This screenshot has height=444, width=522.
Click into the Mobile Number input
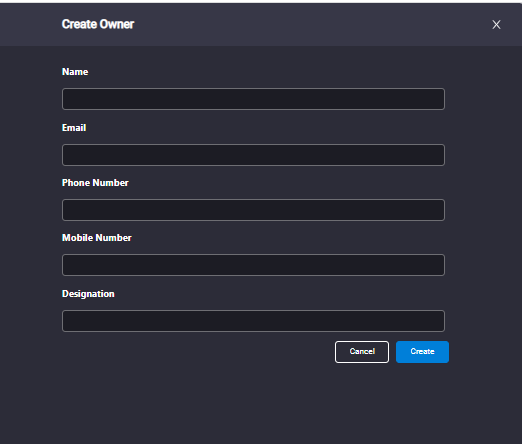pos(253,265)
